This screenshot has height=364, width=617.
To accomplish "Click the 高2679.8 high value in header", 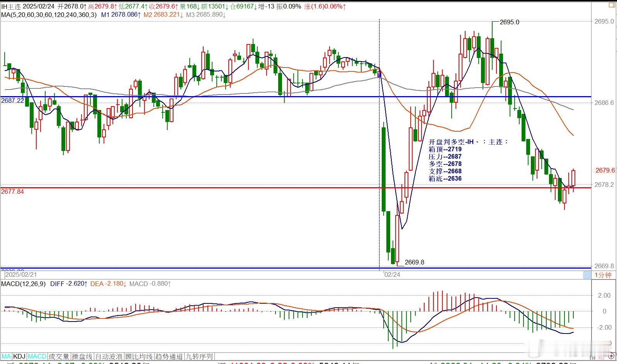I will tap(103, 6).
